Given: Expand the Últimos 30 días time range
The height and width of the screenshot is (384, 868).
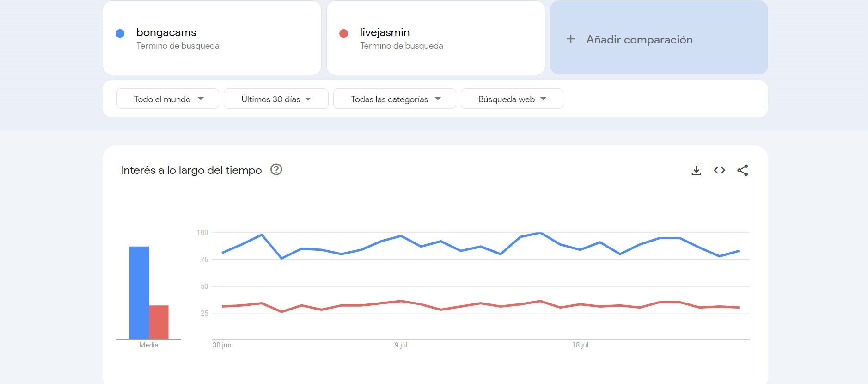Looking at the screenshot, I should coord(276,99).
